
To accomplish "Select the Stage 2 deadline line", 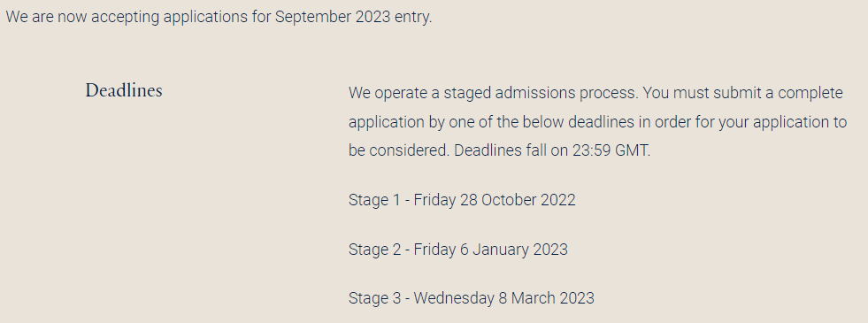I will (457, 250).
